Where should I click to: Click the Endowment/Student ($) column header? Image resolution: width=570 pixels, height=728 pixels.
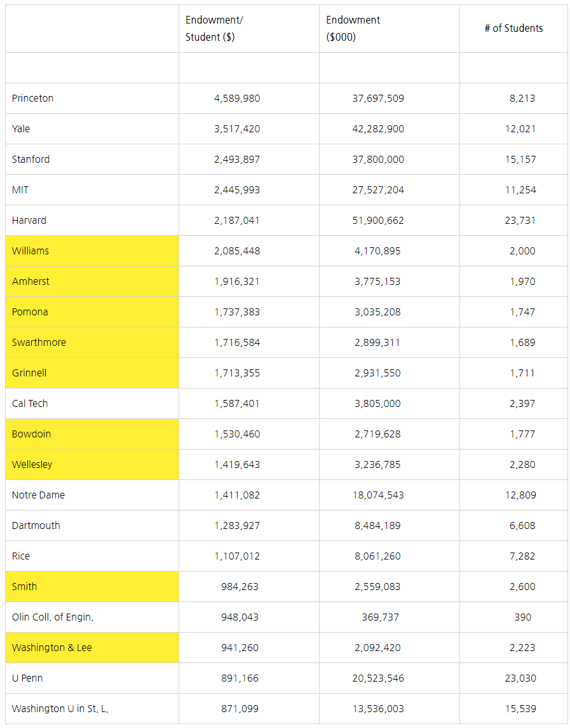pyautogui.click(x=214, y=29)
